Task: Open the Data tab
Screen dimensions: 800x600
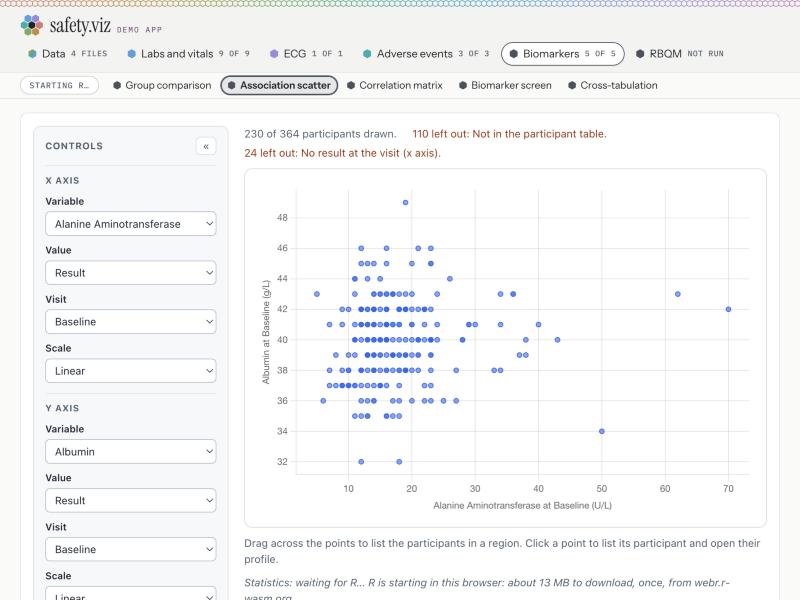Action: click(x=68, y=54)
